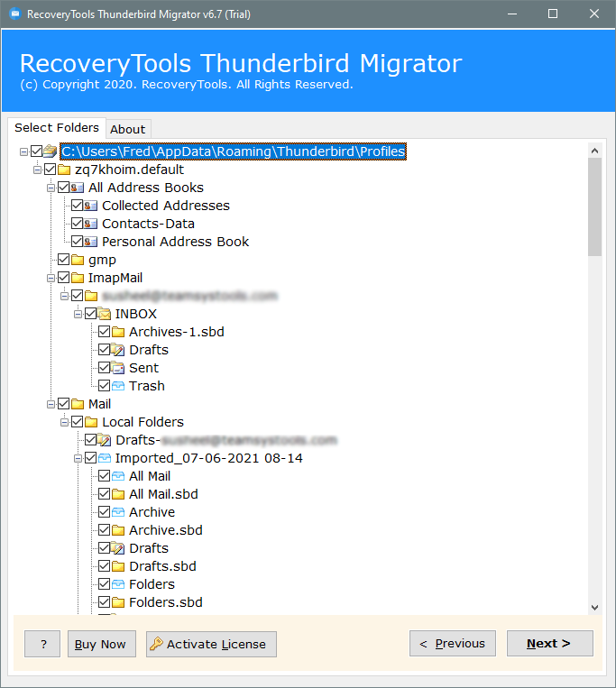Select the Sent folder label
Image resolution: width=616 pixels, height=688 pixels.
pyautogui.click(x=144, y=368)
